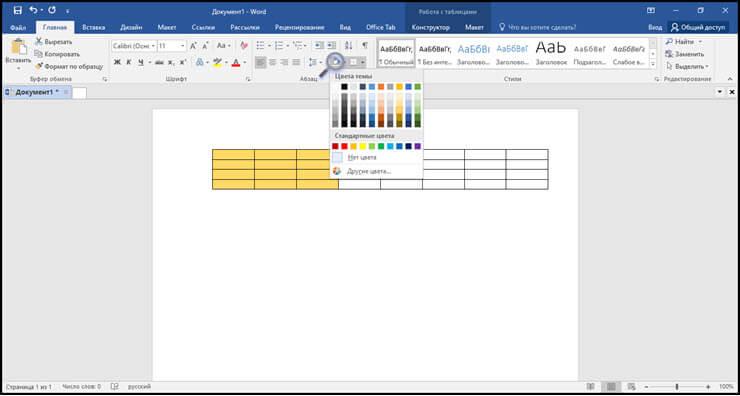The image size is (740, 396).
Task: Apply borders with the Borders button
Action: pos(353,62)
